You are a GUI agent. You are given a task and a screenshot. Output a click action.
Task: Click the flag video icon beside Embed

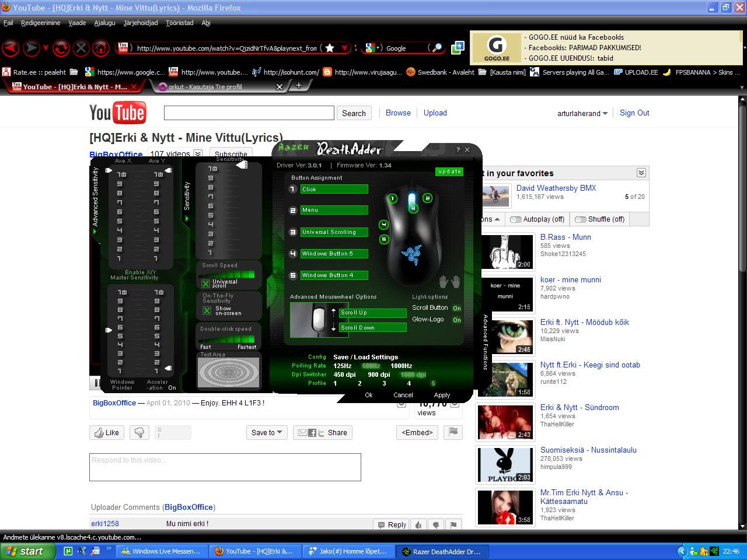pos(453,432)
